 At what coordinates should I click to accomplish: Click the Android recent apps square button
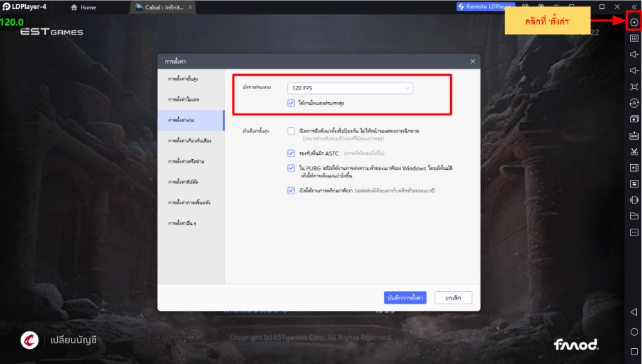point(634,351)
